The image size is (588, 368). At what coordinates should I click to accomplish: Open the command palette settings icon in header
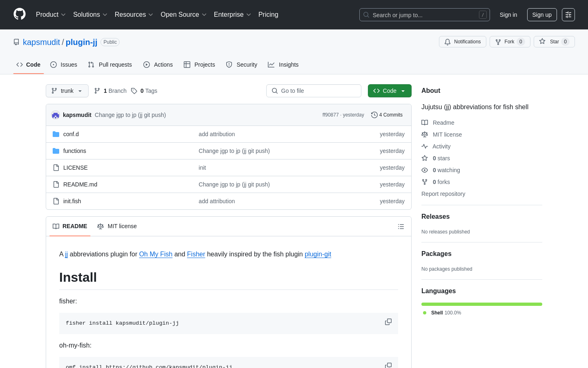point(568,15)
